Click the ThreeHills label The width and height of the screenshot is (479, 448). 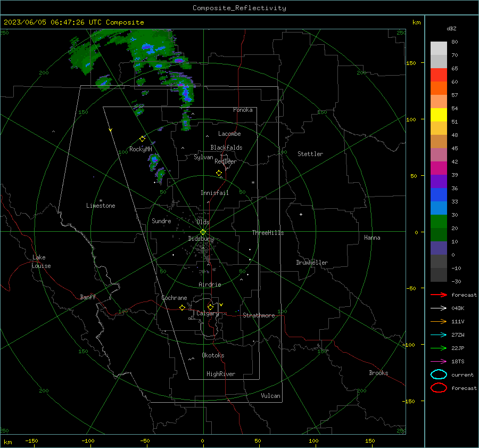[x=268, y=233]
